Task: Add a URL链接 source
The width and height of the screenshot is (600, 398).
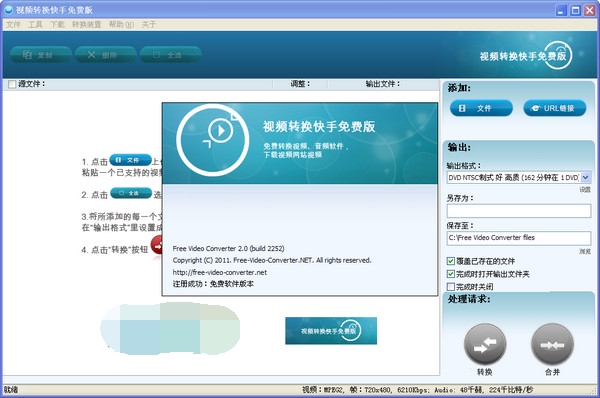Action: (x=554, y=108)
